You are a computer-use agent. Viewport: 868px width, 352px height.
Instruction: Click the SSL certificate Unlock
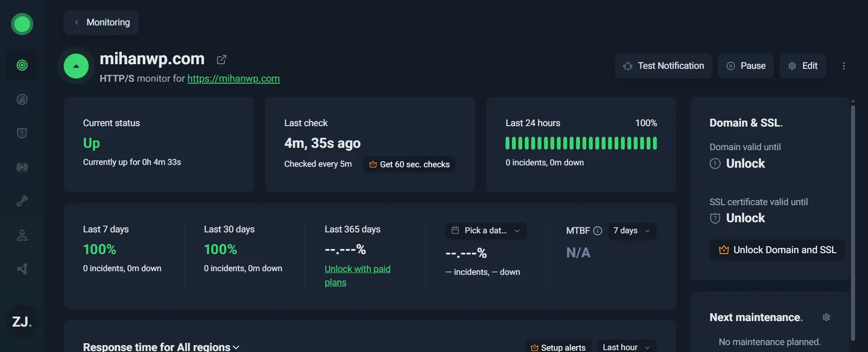click(745, 218)
